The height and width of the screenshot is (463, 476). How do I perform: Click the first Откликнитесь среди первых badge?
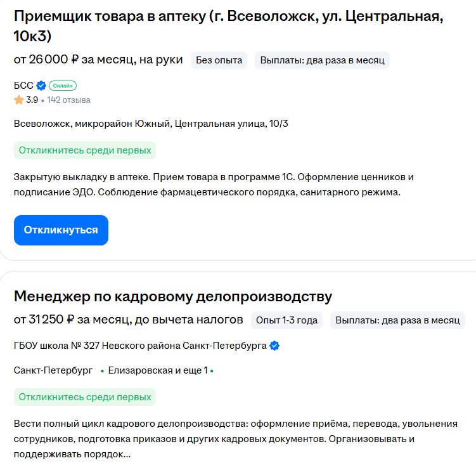(x=85, y=150)
